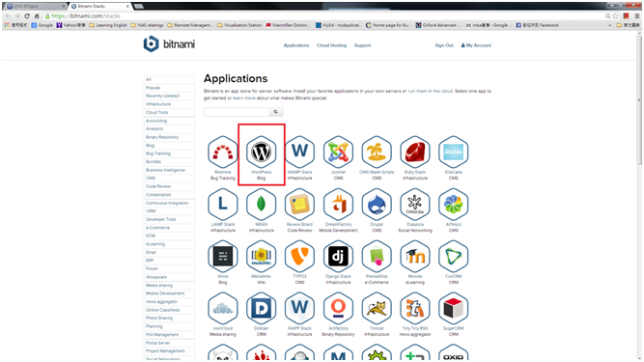644x362 pixels.
Task: Choose the ownCloud media sharing icon
Action: pos(223,309)
